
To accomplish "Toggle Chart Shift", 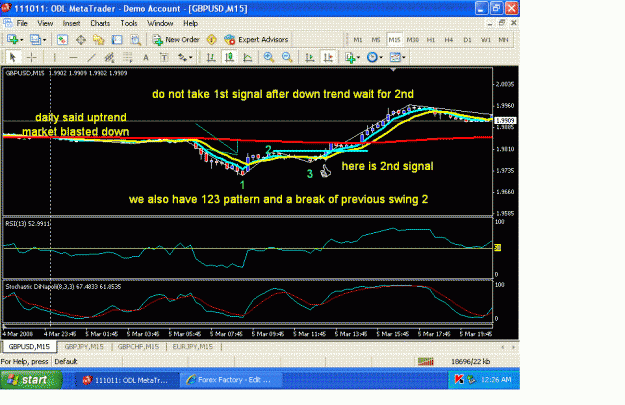I will [x=328, y=57].
